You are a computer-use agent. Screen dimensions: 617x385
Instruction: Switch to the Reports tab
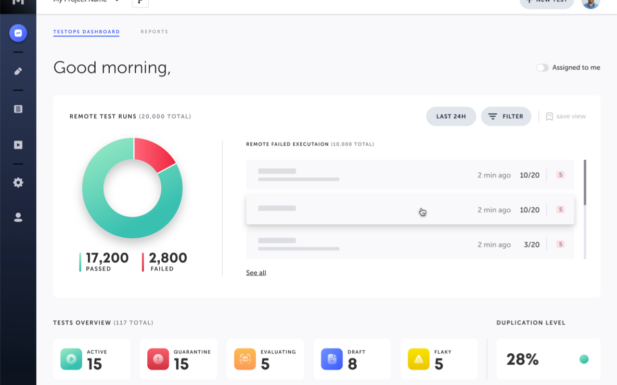(x=154, y=31)
